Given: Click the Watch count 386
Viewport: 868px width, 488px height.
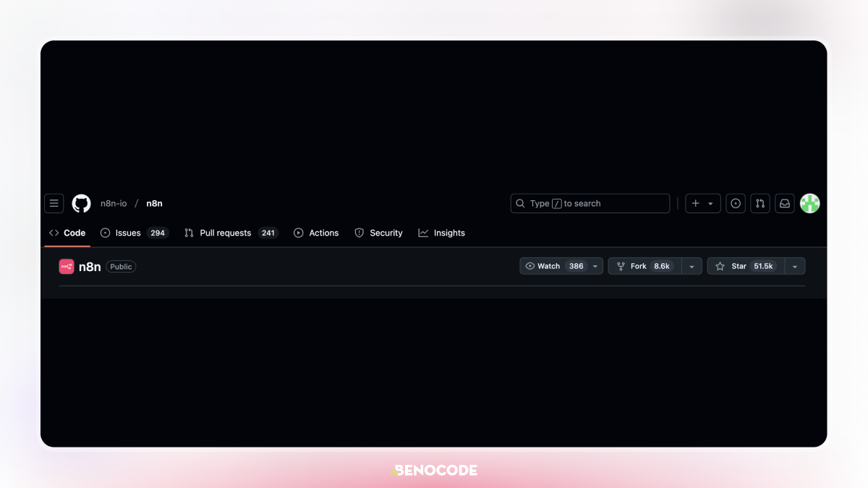Looking at the screenshot, I should [576, 266].
